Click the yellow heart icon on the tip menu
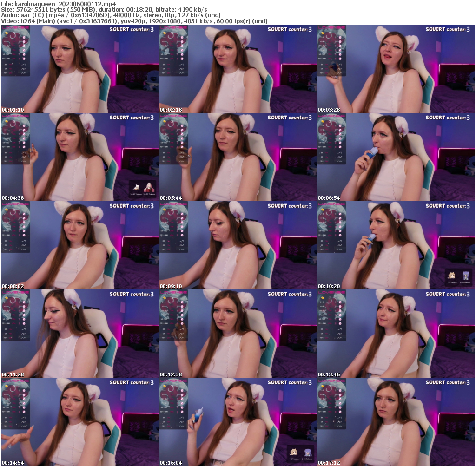The height and width of the screenshot is (466, 476). pyautogui.click(x=6, y=33)
